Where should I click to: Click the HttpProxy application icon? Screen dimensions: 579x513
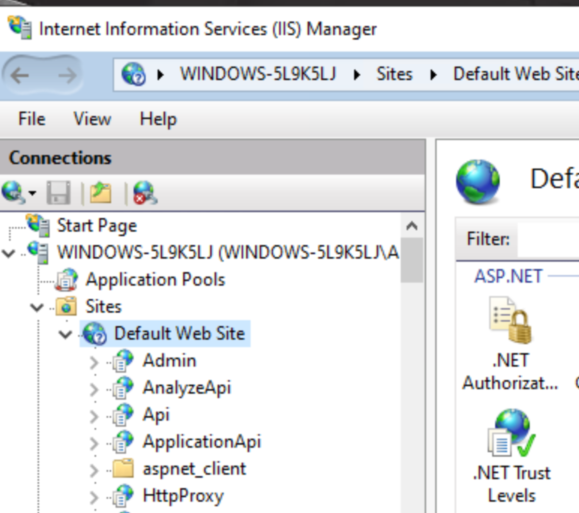click(x=123, y=496)
